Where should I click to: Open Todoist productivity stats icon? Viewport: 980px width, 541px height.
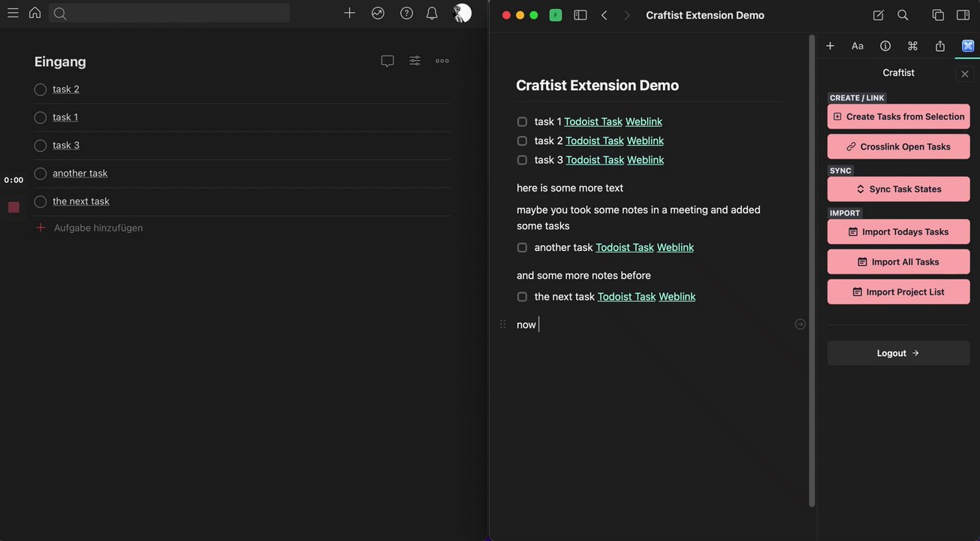pyautogui.click(x=378, y=13)
